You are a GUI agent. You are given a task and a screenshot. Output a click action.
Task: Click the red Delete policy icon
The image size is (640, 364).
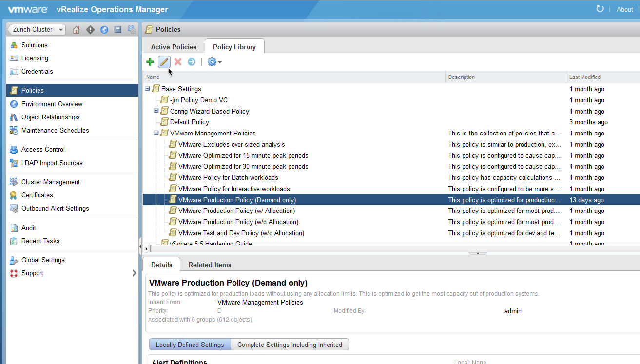click(x=178, y=62)
